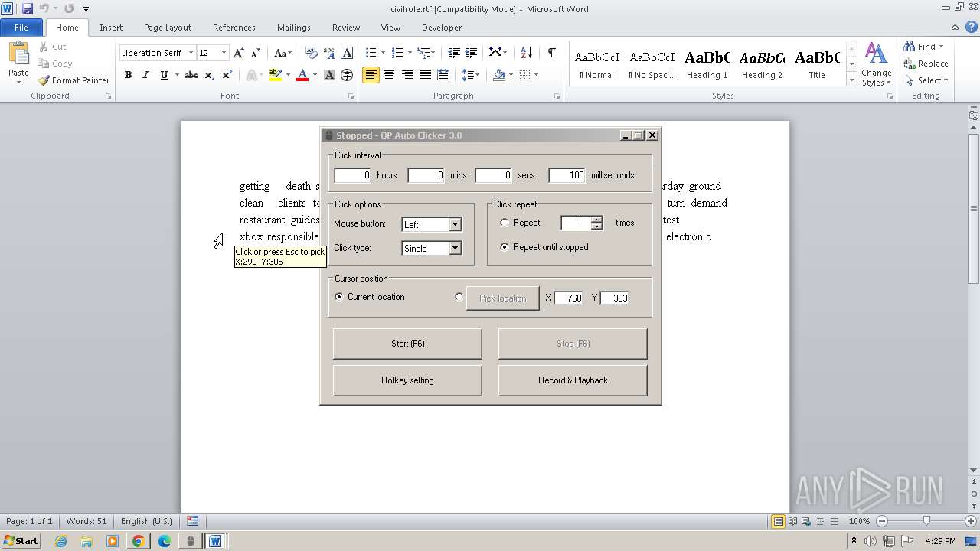Image resolution: width=980 pixels, height=551 pixels.
Task: Open Internet Explorer from taskbar
Action: 60,541
